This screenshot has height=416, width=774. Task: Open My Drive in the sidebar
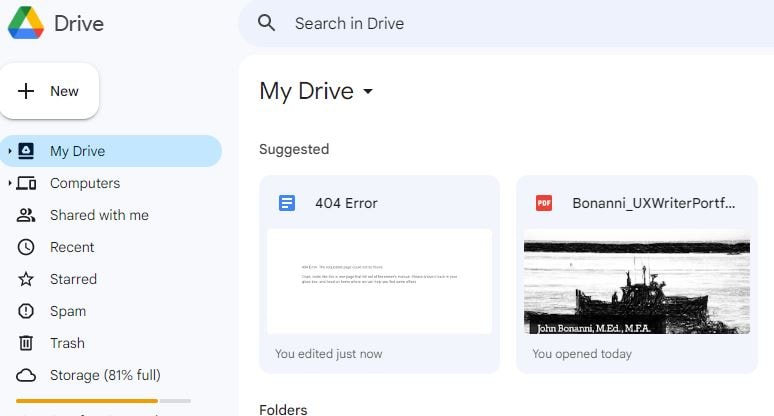point(111,151)
